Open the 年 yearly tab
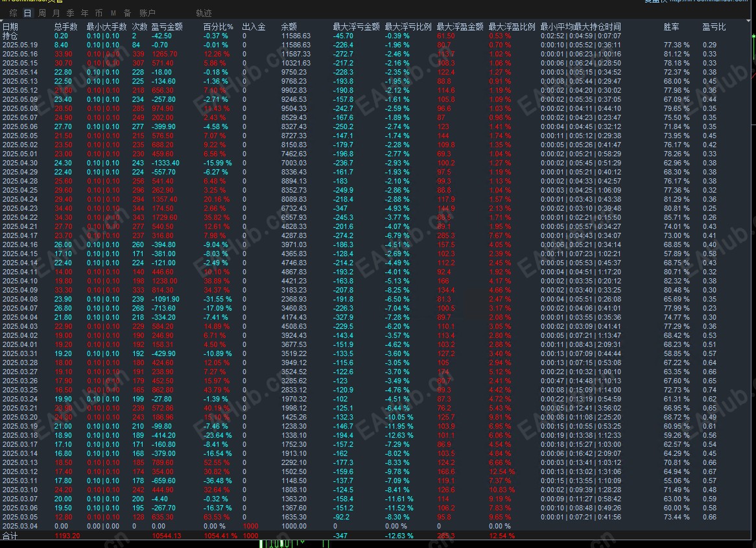Image resolution: width=756 pixels, height=548 pixels. point(84,13)
